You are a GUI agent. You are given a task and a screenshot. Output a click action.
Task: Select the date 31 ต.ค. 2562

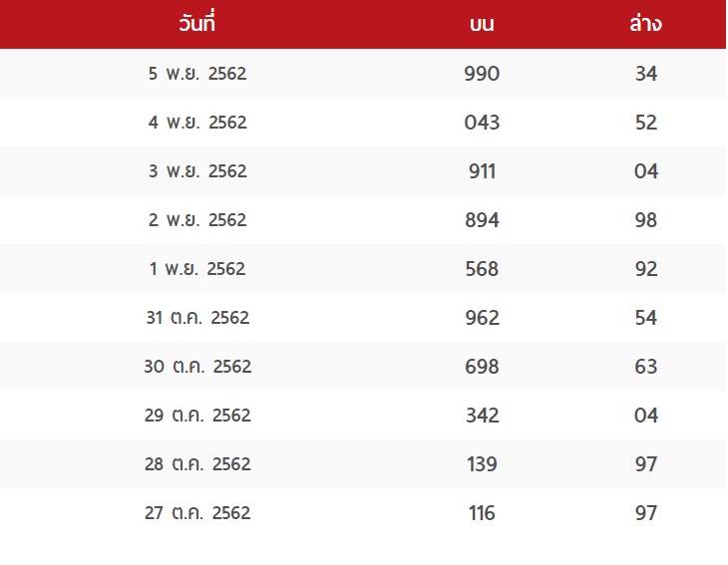tap(197, 317)
